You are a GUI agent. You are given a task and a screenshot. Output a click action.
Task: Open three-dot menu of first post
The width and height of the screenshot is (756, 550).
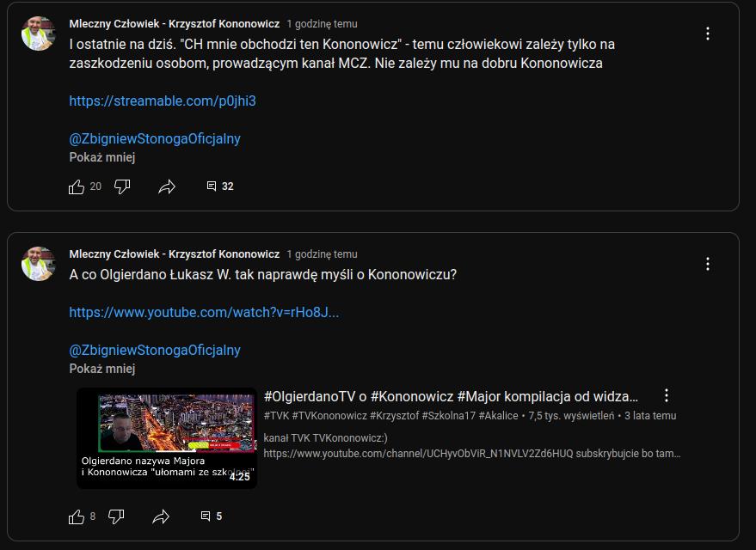(x=708, y=34)
